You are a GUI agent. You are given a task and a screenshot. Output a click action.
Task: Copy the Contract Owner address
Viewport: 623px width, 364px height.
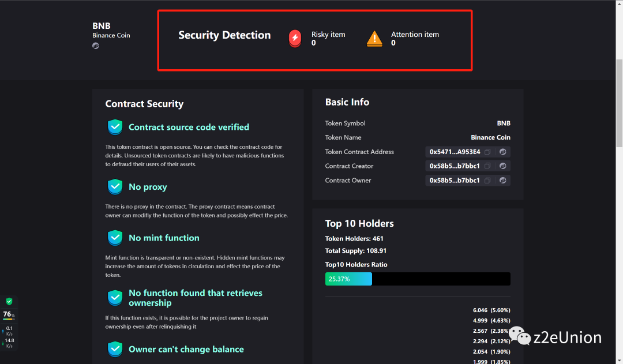coord(487,181)
